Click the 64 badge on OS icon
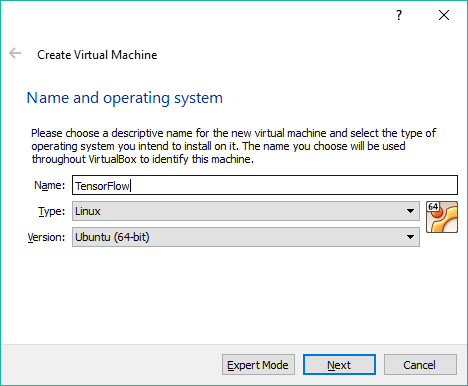468x386 pixels. [433, 207]
